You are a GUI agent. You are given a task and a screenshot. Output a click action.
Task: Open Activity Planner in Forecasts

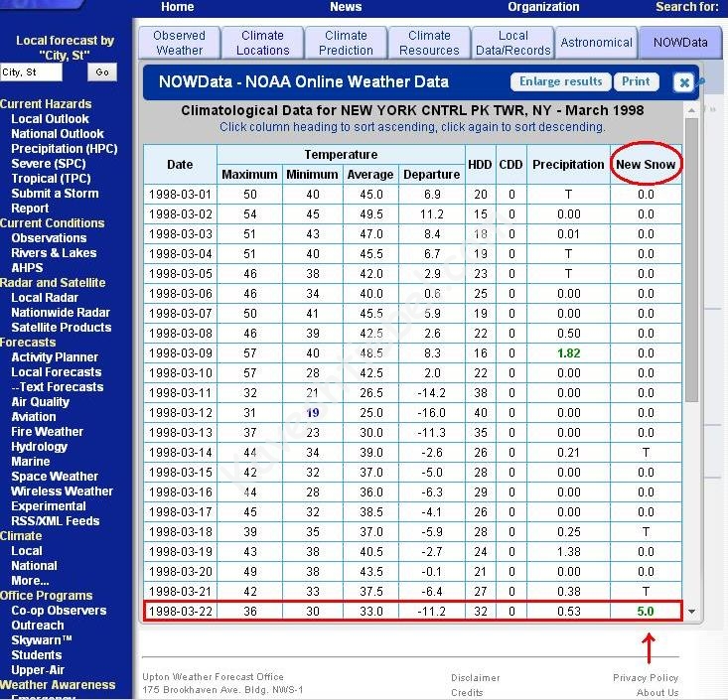[55, 357]
